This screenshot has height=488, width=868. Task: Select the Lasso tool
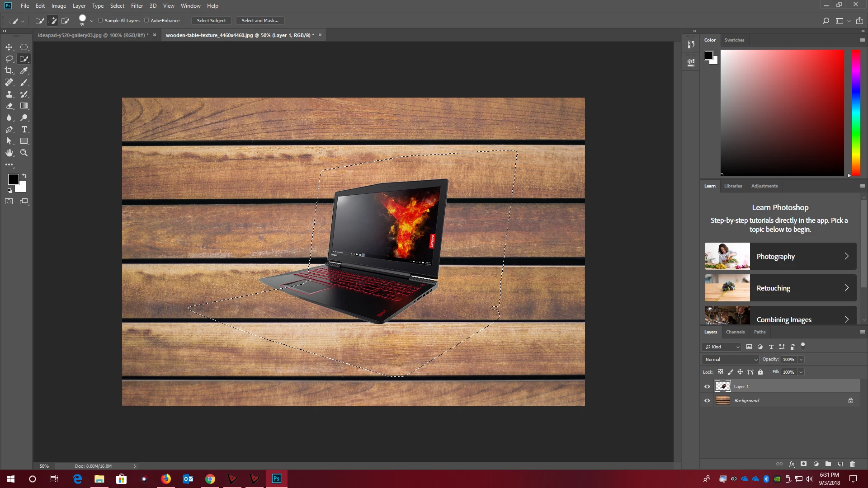coord(9,59)
